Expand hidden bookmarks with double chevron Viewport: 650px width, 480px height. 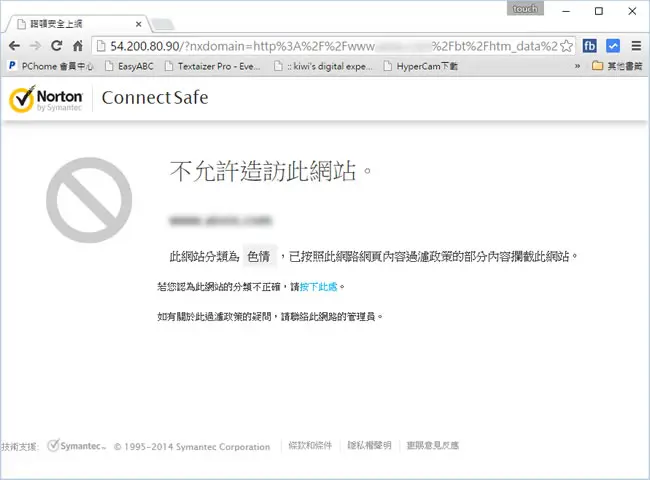577,66
